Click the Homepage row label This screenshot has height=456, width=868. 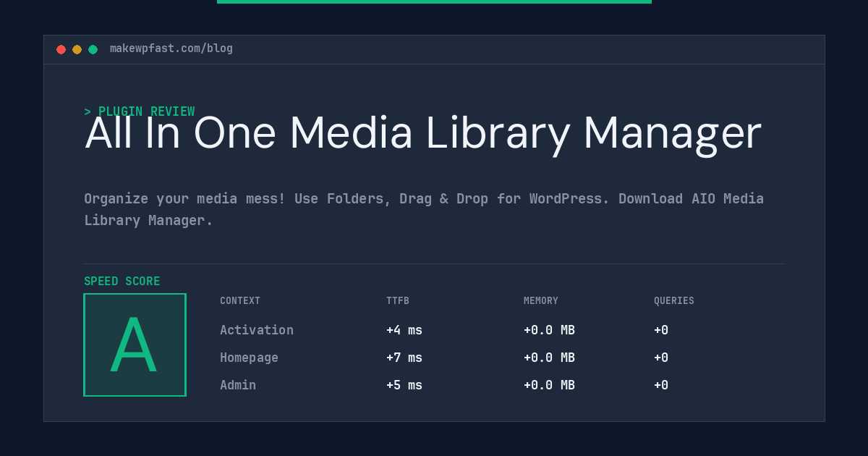click(x=249, y=358)
